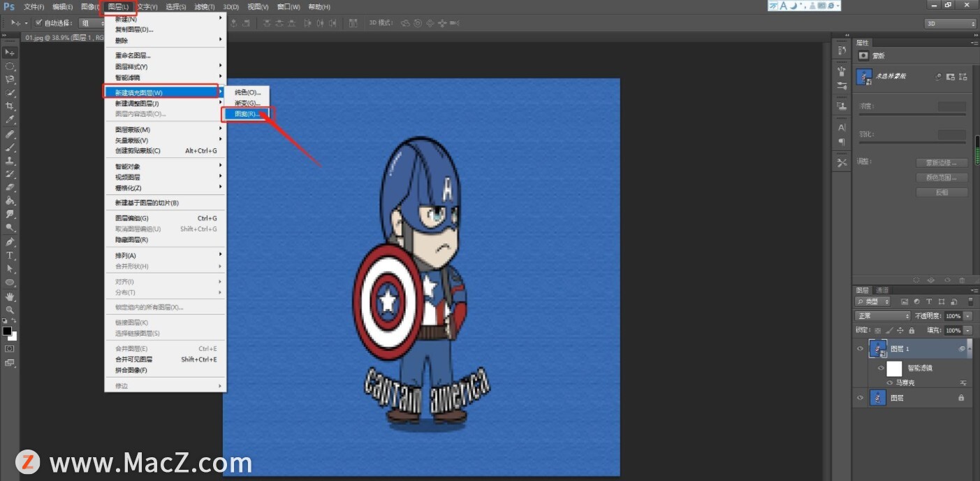Open the 3D workspace dropdown
The image size is (980, 481).
(x=950, y=23)
